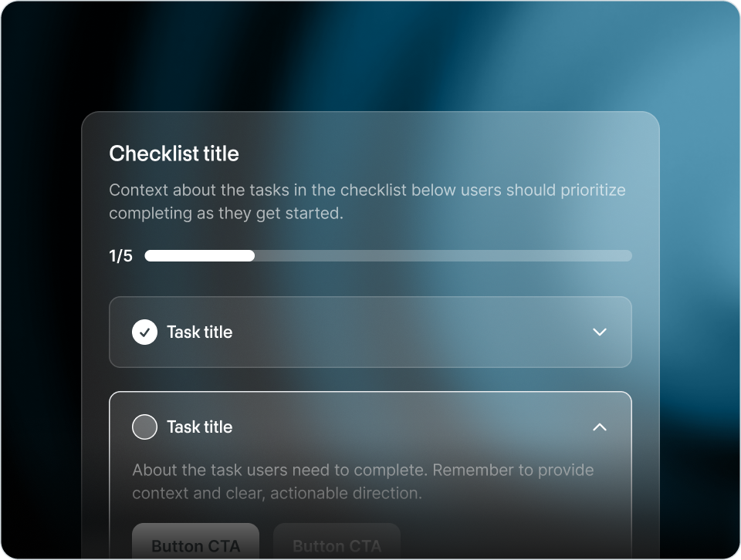Click the 1/5 progress counter
741x560 pixels.
pyautogui.click(x=120, y=256)
